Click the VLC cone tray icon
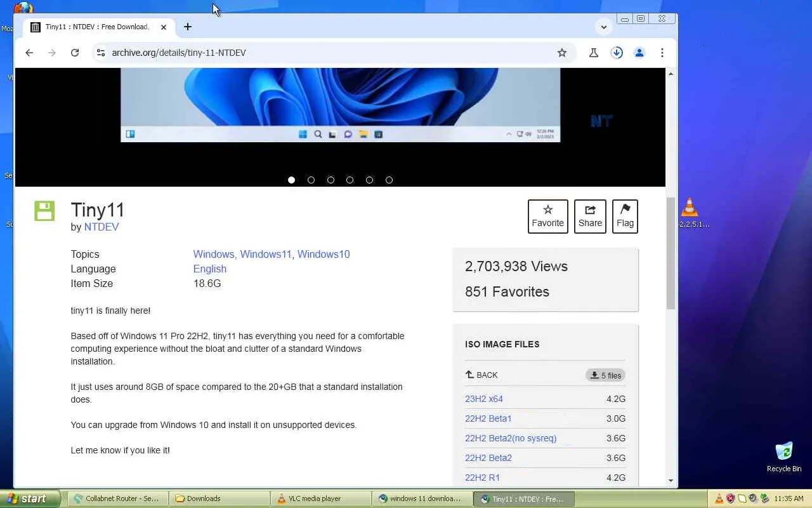812x508 pixels. click(719, 498)
